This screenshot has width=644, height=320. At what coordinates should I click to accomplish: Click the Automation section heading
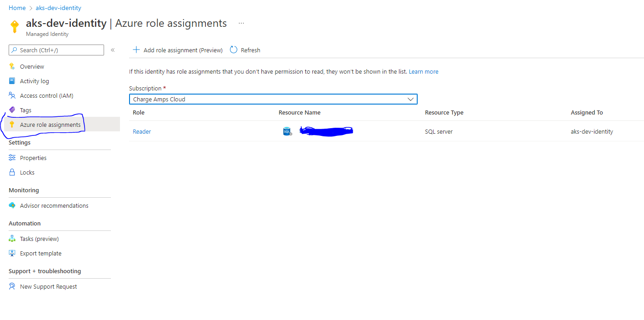(25, 223)
